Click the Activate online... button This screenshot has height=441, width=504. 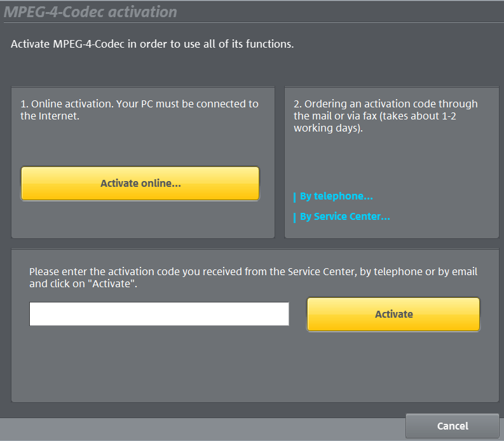click(x=140, y=184)
